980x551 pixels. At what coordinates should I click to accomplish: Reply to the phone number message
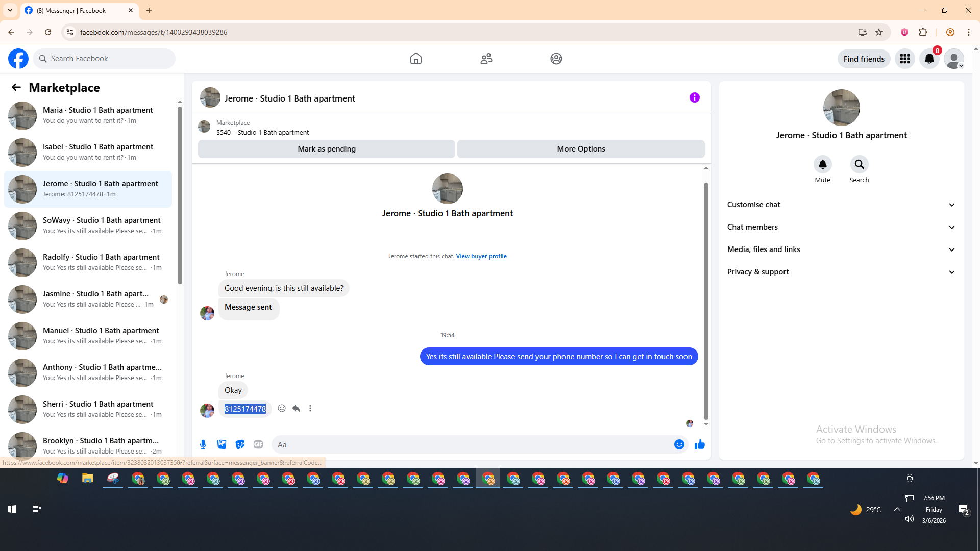point(296,408)
